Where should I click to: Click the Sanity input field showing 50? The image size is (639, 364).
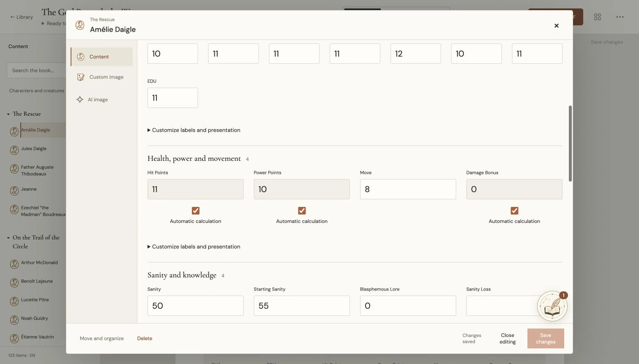(x=195, y=306)
